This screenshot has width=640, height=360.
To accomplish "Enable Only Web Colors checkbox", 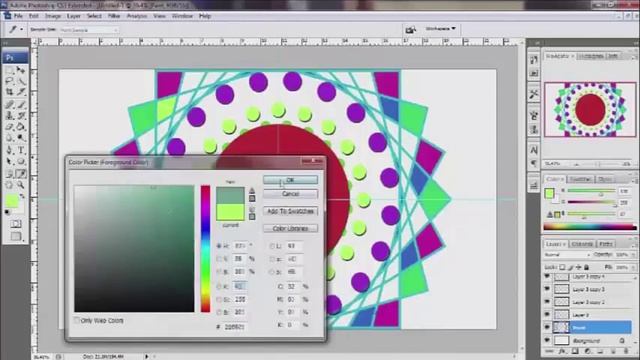I will coord(77,320).
